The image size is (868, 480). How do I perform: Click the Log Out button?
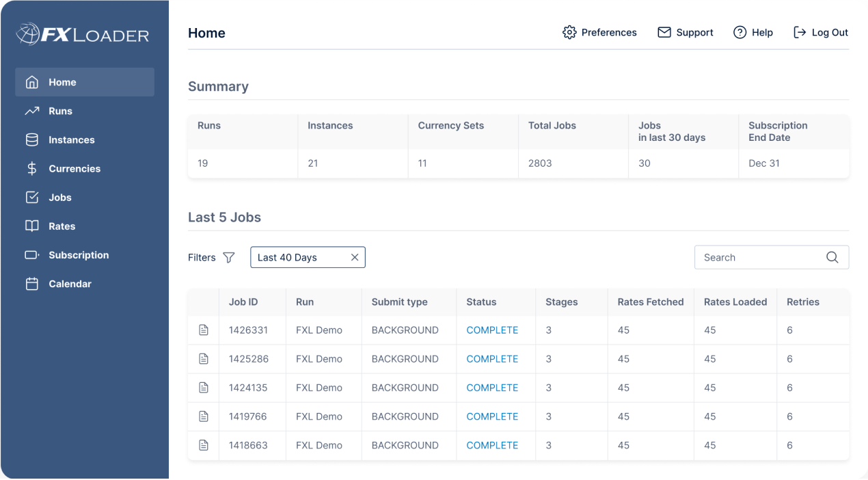pos(820,32)
